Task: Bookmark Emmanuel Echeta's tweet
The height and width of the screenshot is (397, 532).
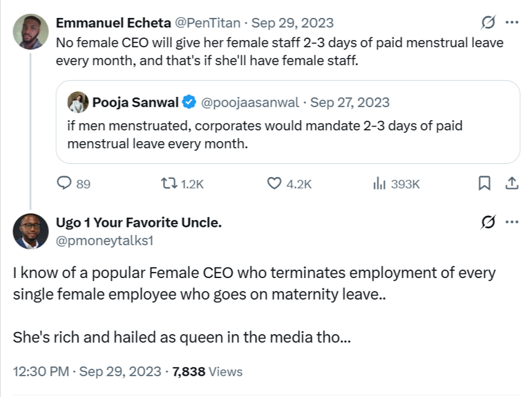Action: [x=484, y=183]
